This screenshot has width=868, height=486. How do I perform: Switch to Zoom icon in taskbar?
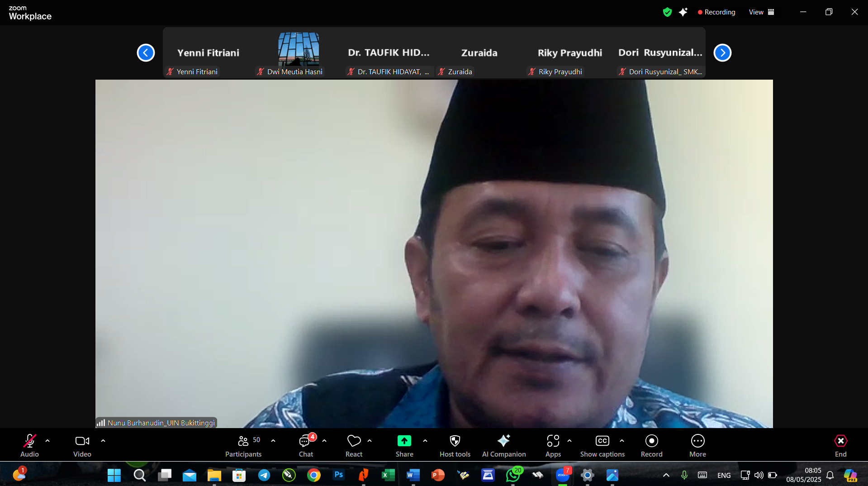click(563, 475)
